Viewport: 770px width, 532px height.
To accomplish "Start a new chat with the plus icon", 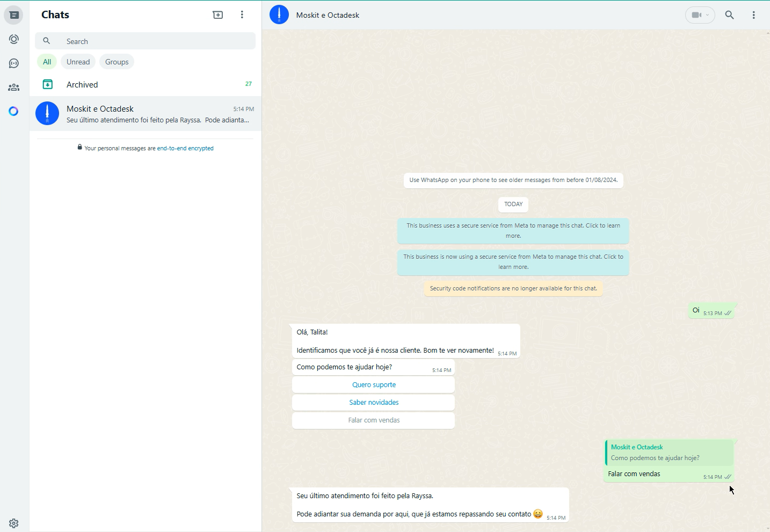I will coord(218,15).
